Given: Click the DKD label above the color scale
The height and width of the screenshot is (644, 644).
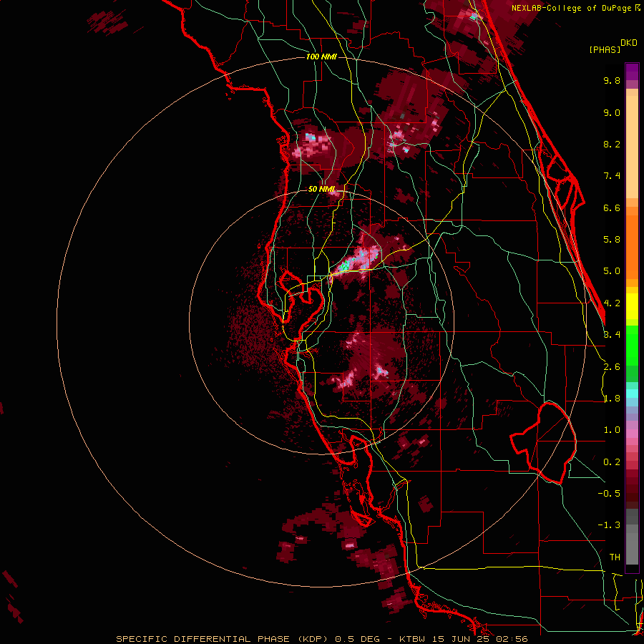Looking at the screenshot, I should pyautogui.click(x=629, y=43).
